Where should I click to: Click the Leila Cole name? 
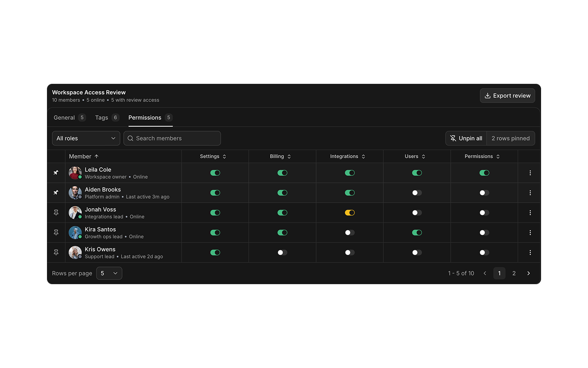point(98,170)
